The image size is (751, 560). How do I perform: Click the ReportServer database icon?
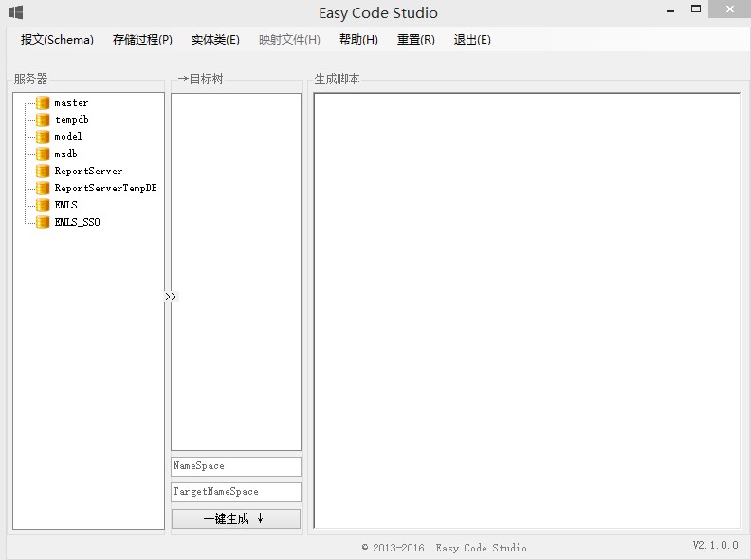tap(43, 171)
